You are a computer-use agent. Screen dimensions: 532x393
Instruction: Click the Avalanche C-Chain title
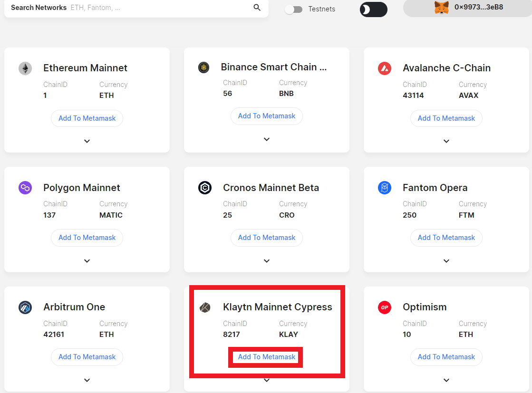(446, 68)
